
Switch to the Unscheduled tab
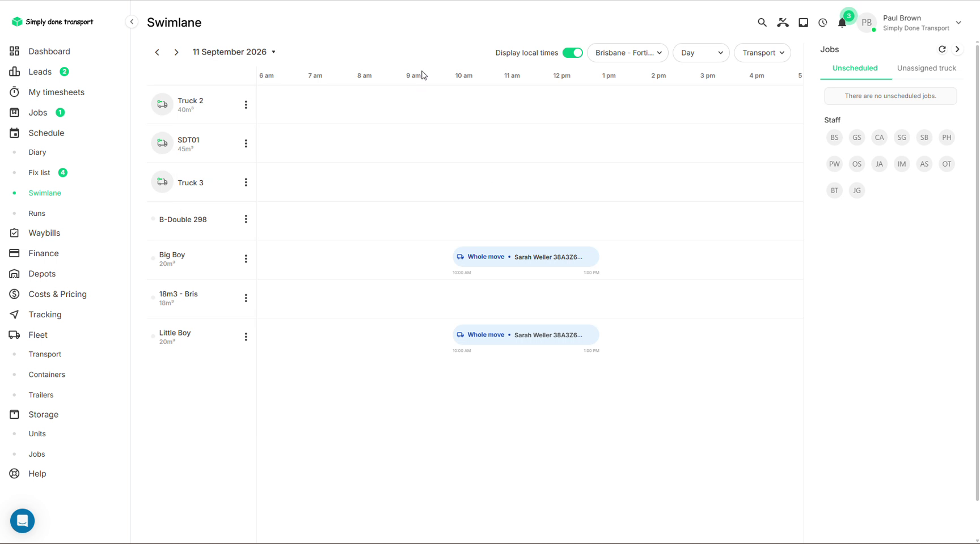[x=855, y=68]
